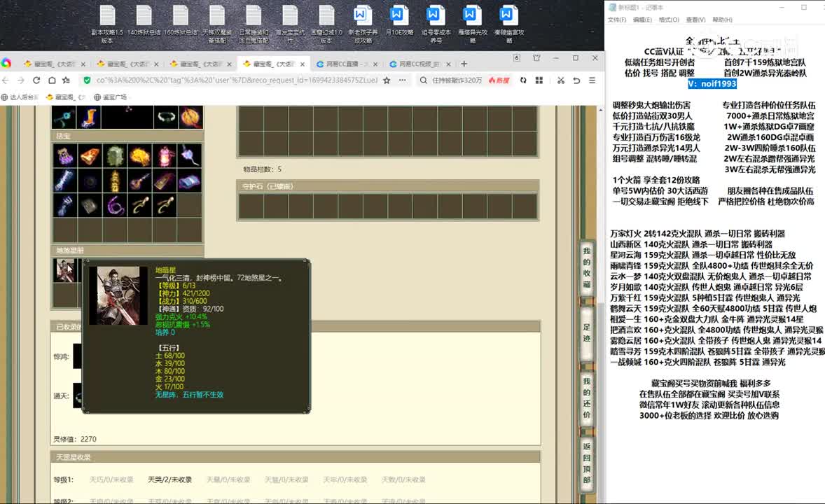Click the 我的还价 side button
The width and height of the screenshot is (825, 504).
587,397
